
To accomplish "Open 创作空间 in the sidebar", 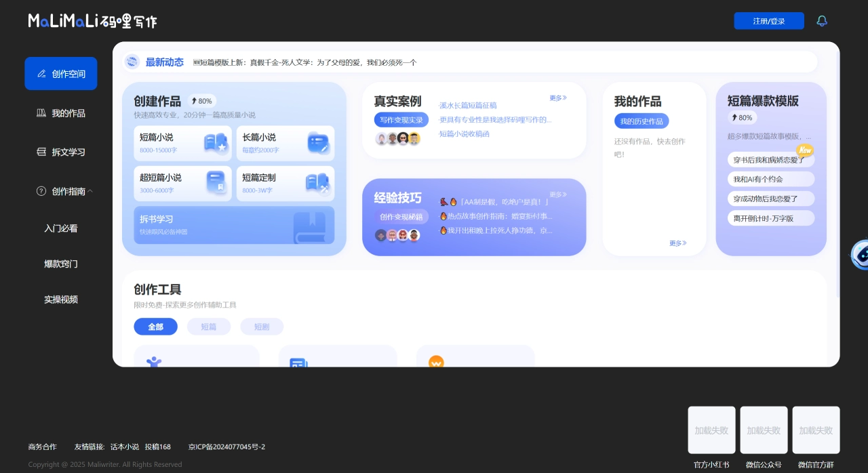I will click(x=61, y=74).
